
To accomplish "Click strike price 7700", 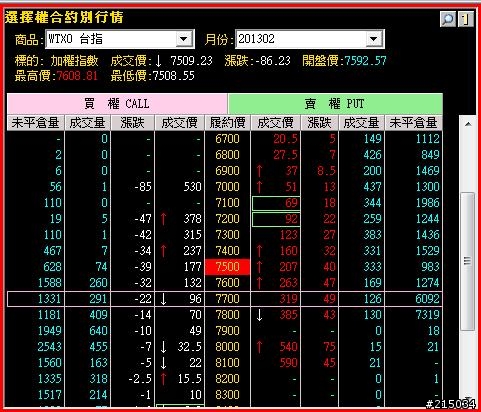I will [x=227, y=299].
